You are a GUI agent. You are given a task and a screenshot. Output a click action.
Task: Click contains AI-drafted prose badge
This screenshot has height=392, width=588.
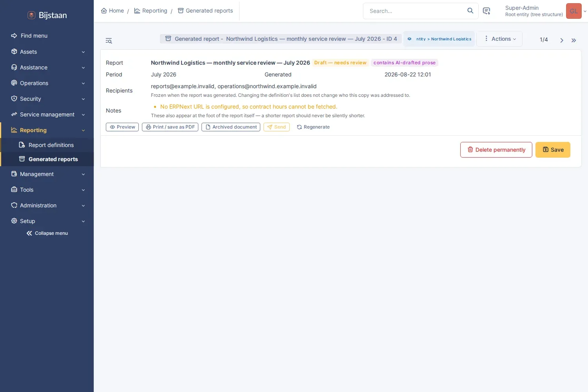click(405, 63)
